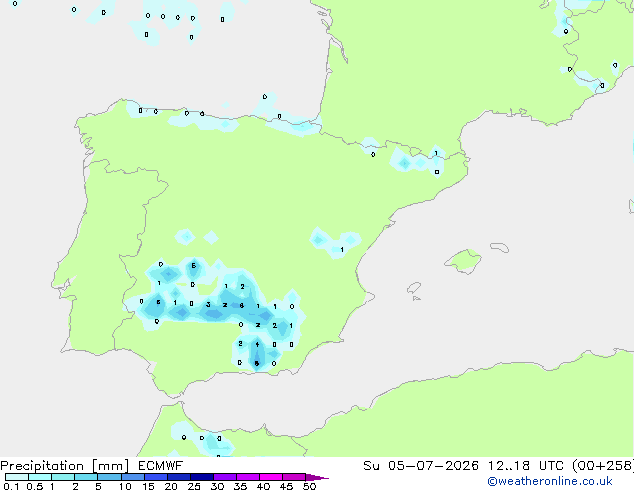
Task: Click the legend label '0.5'
Action: [35, 486]
